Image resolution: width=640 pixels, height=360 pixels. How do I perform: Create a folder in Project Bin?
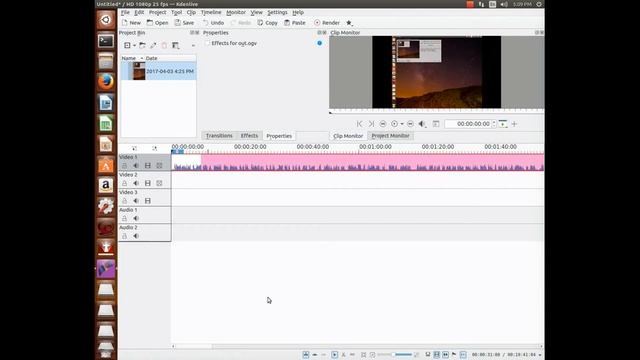tap(142, 45)
